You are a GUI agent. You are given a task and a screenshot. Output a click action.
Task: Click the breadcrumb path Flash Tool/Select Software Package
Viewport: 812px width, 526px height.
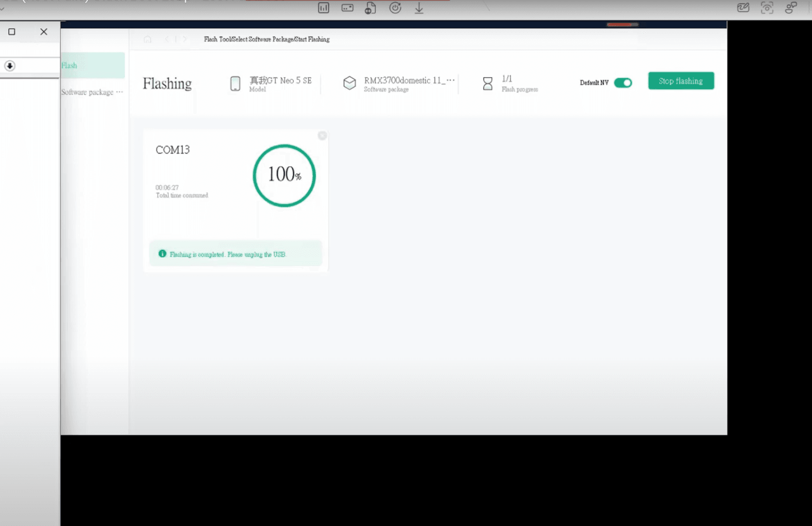coord(267,39)
